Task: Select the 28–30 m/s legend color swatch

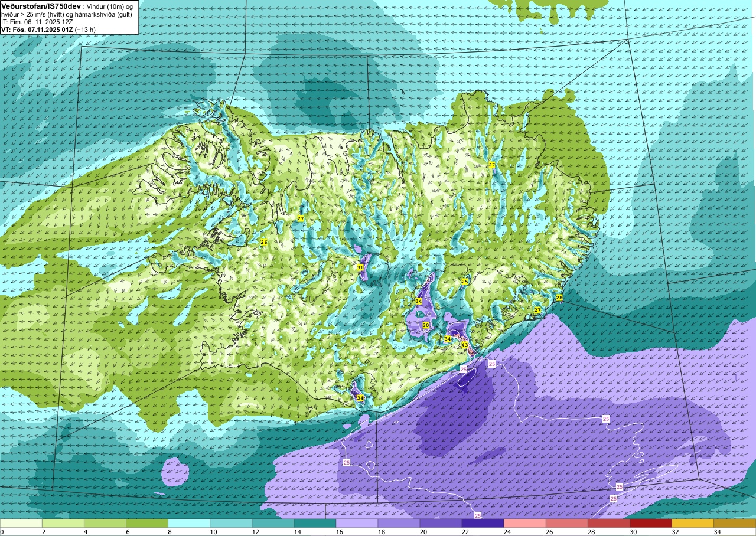Action: click(x=608, y=523)
